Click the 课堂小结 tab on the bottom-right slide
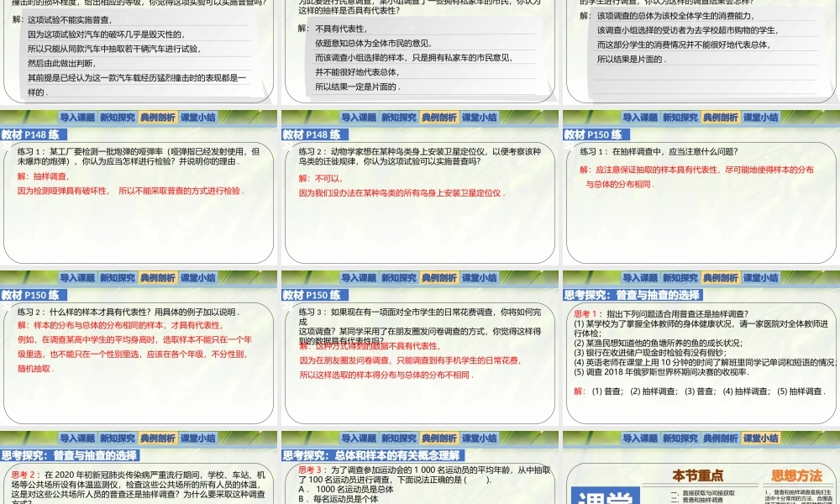Screen dimensions: 840x504 click(x=762, y=438)
